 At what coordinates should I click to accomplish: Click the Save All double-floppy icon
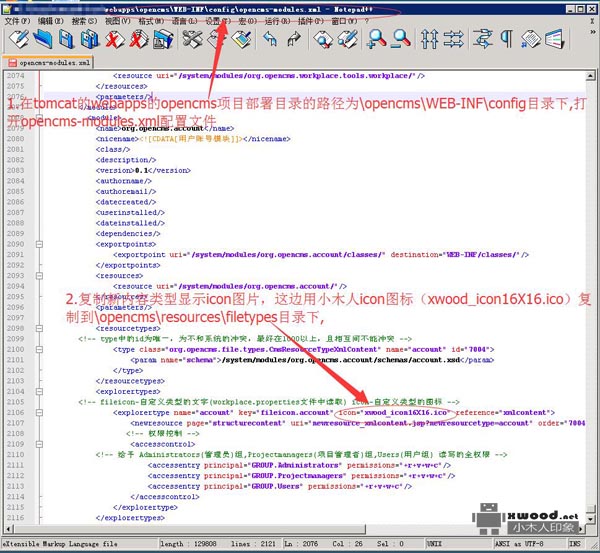click(x=90, y=39)
